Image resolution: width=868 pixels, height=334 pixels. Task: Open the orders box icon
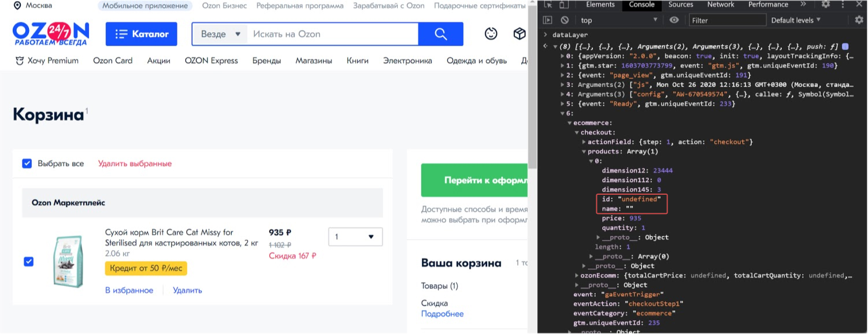click(520, 34)
